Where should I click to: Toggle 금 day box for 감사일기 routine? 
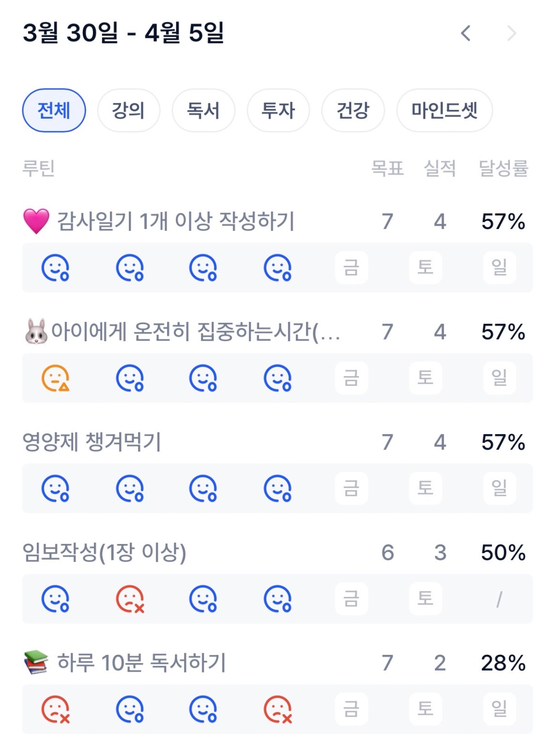351,268
